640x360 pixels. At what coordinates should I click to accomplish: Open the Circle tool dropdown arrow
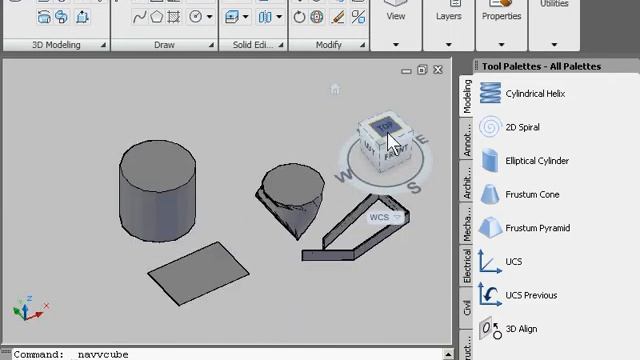pyautogui.click(x=209, y=17)
